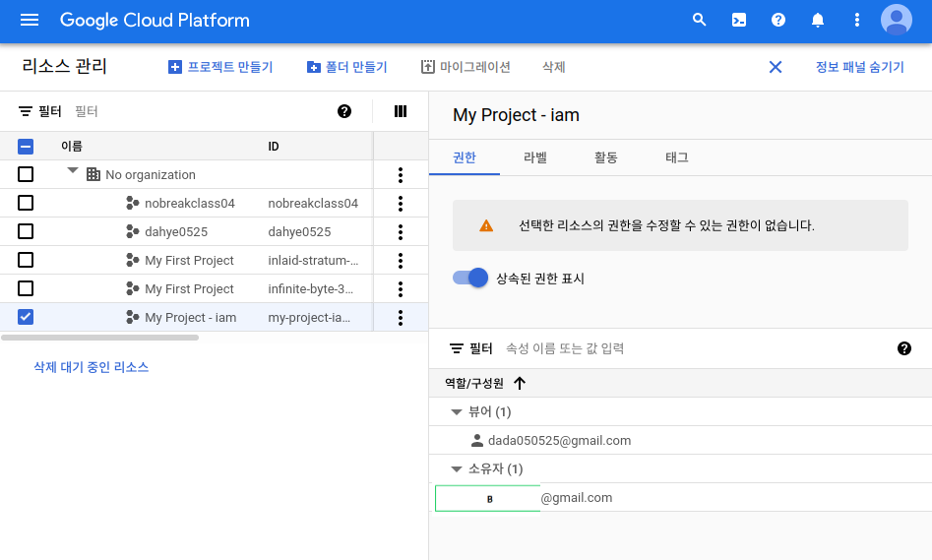Close the info panel with X icon

click(776, 67)
